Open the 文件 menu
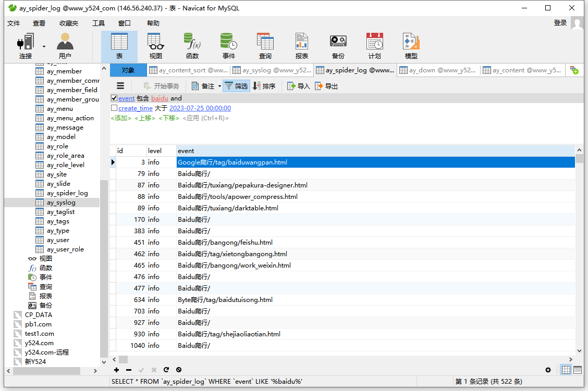This screenshot has width=588, height=391. click(14, 23)
